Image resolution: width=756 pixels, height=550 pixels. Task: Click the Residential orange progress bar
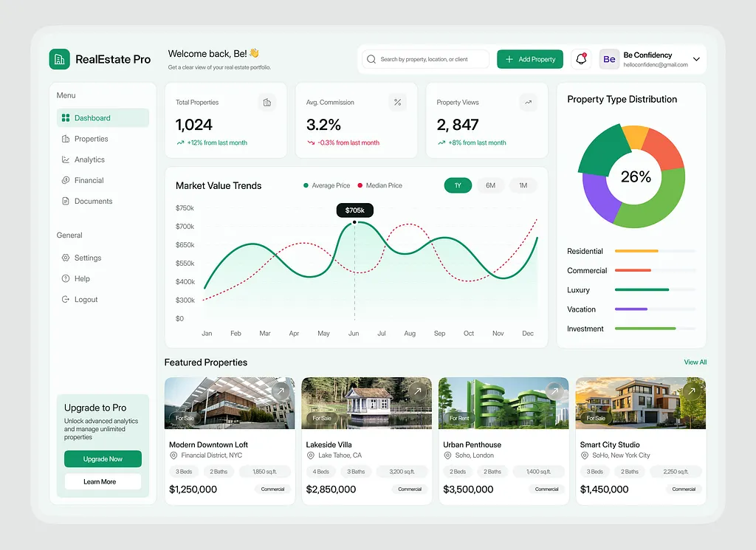pos(636,251)
